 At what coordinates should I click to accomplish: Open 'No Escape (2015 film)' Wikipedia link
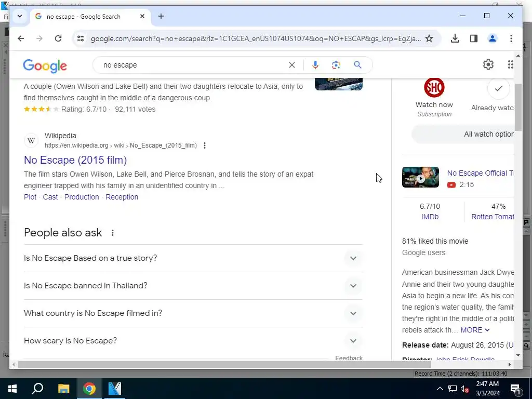click(75, 160)
